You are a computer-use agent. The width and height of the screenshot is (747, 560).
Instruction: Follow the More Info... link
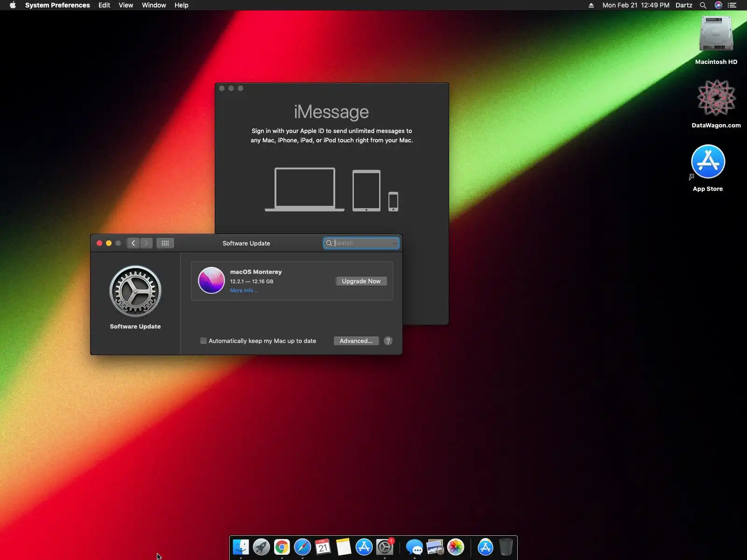244,290
